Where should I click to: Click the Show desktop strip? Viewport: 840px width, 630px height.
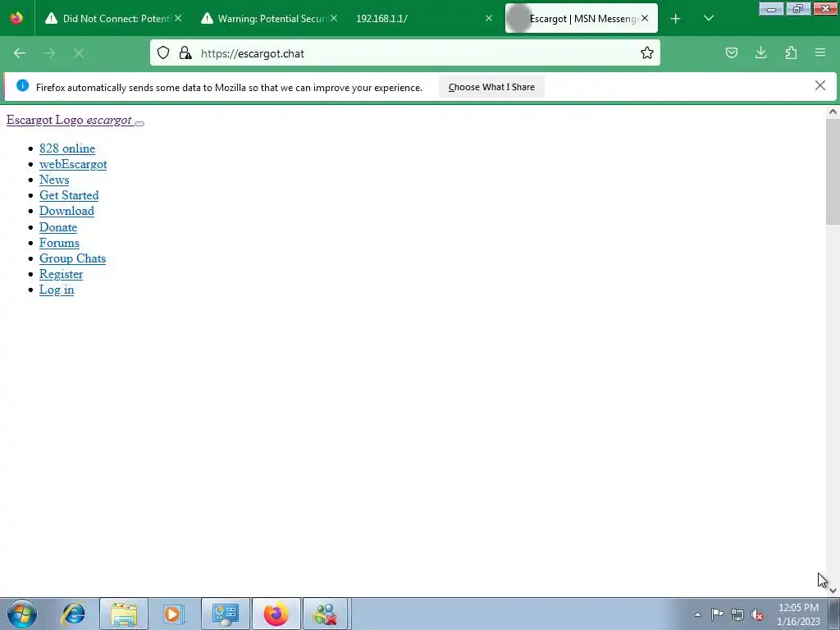tap(834, 614)
